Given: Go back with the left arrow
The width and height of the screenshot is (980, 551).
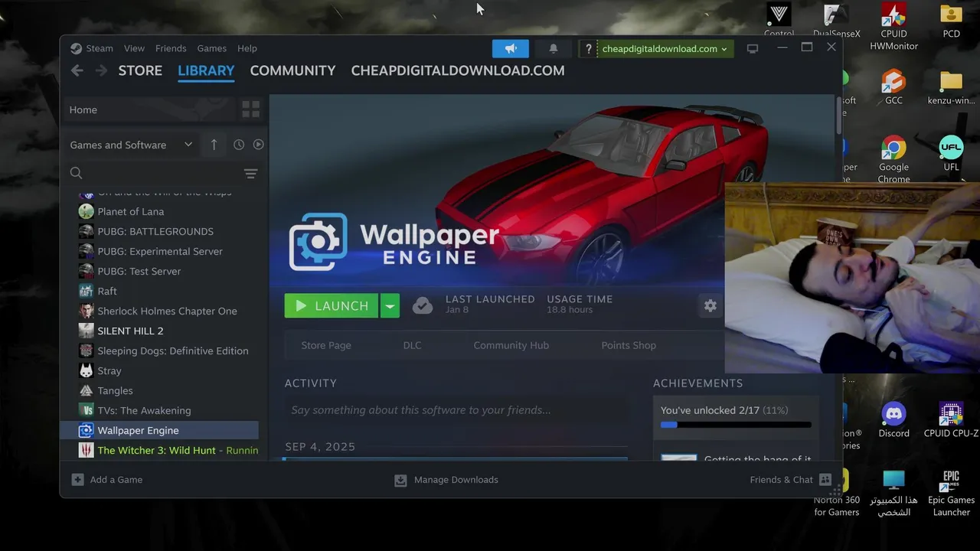Looking at the screenshot, I should [x=77, y=70].
